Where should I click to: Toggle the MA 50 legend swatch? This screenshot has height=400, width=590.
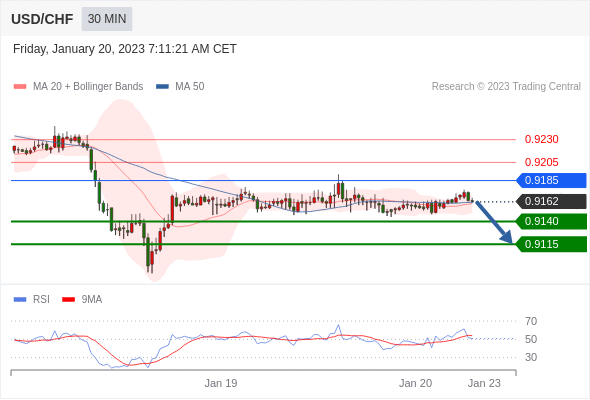coord(163,87)
